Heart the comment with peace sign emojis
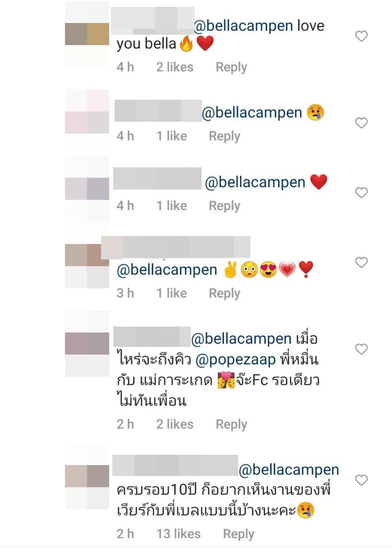392x549 pixels. 361,262
